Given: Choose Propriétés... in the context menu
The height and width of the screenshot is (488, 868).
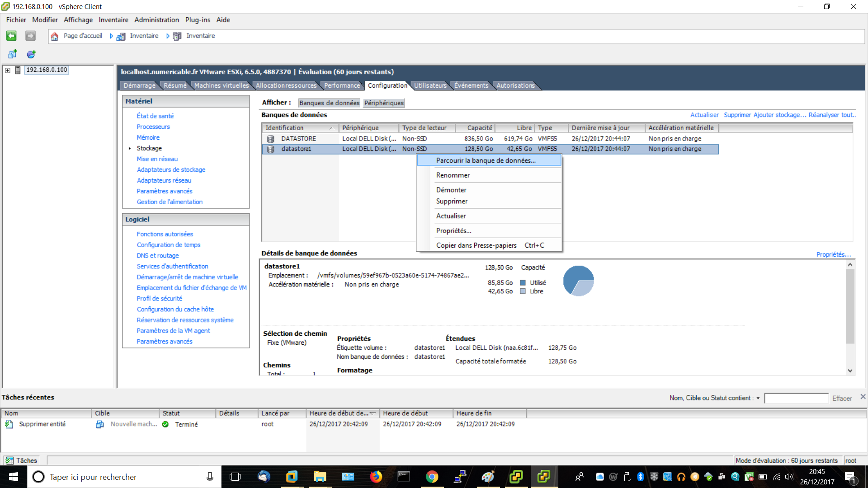Looking at the screenshot, I should (489, 231).
